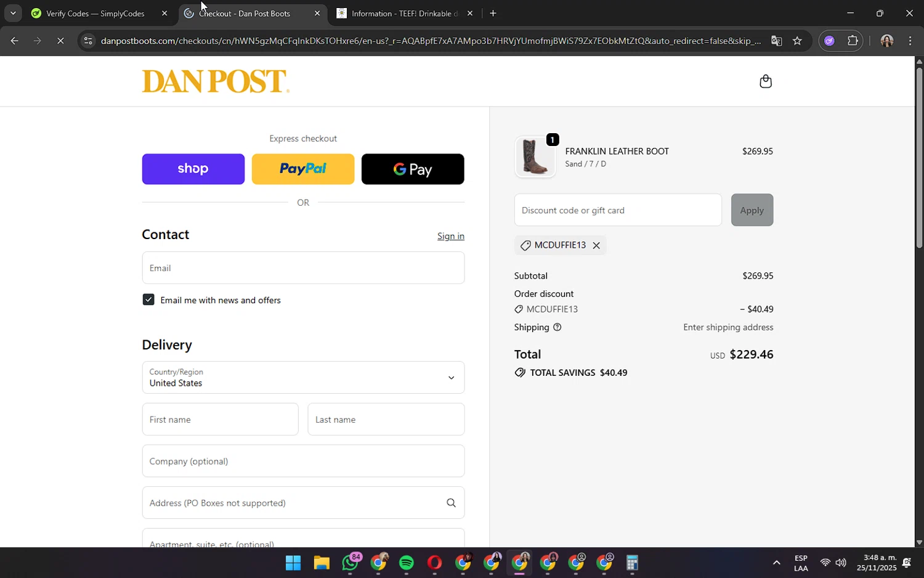Click the purple extension icon in the toolbar
The image size is (924, 578).
tap(829, 41)
